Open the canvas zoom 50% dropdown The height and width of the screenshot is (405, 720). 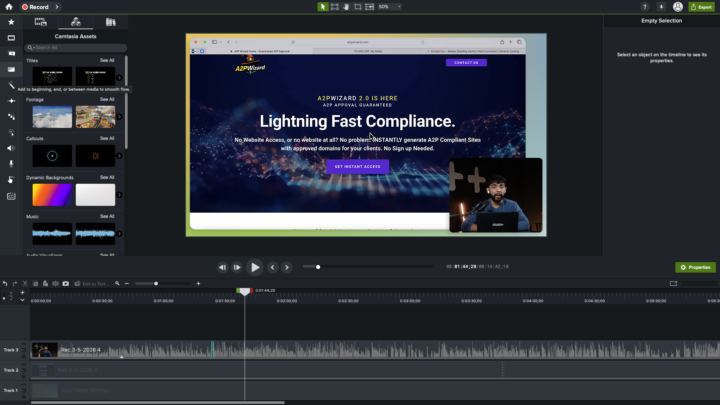(x=388, y=6)
